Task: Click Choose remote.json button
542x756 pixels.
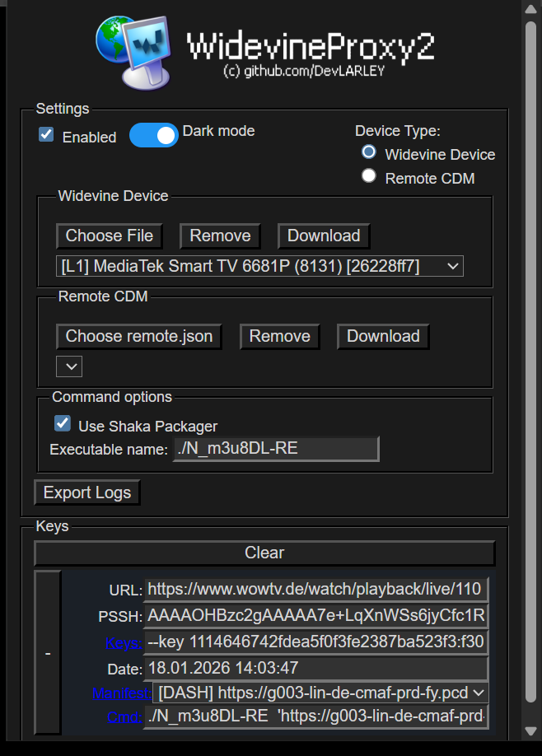Action: click(139, 336)
